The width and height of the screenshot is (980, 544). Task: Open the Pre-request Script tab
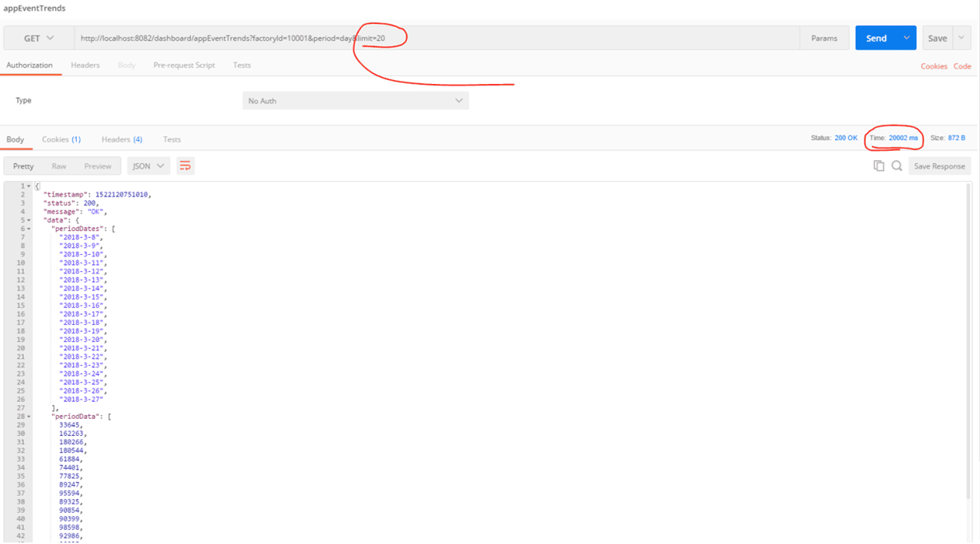pos(184,65)
